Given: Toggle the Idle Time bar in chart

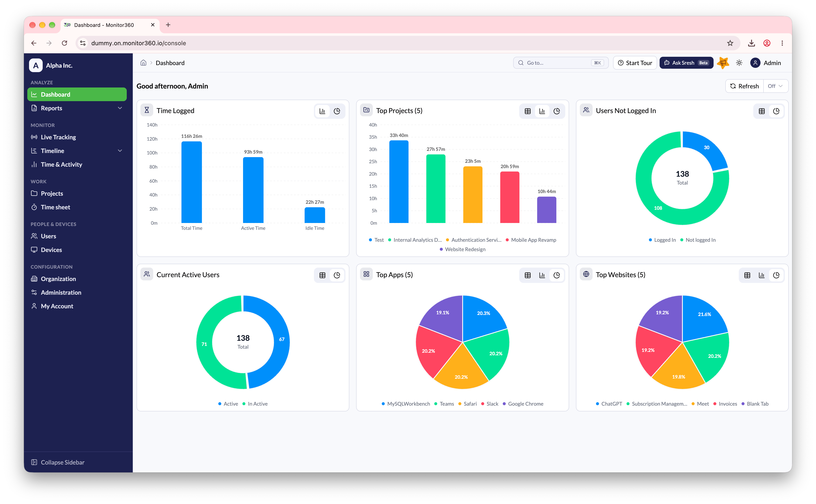Looking at the screenshot, I should [x=314, y=215].
